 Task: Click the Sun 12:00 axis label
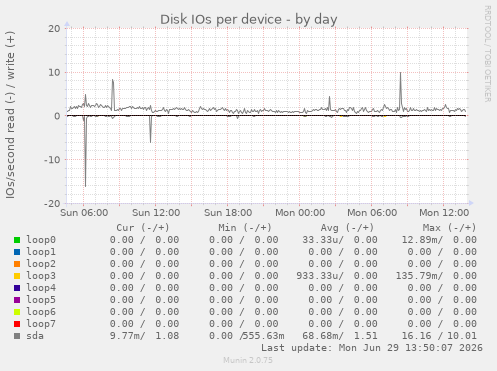pos(156,213)
